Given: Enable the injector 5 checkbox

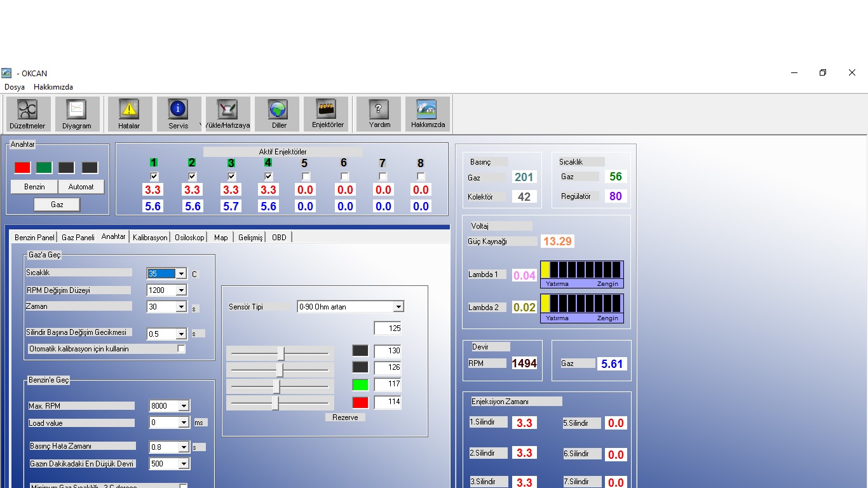Looking at the screenshot, I should click(x=306, y=176).
